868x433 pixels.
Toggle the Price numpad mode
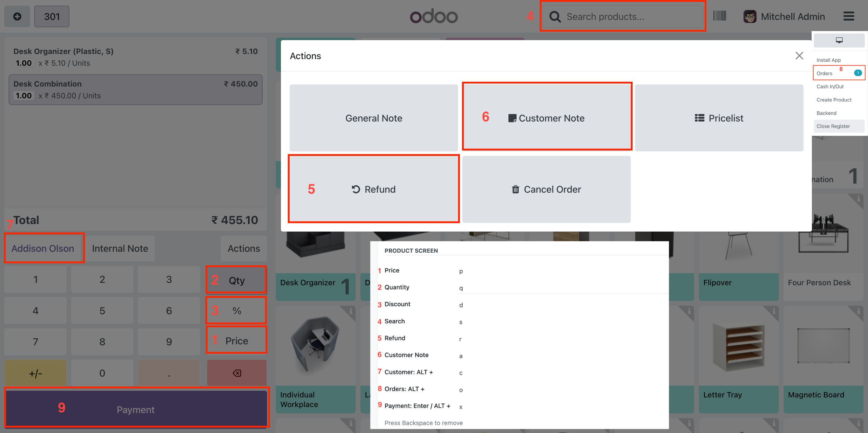(237, 341)
